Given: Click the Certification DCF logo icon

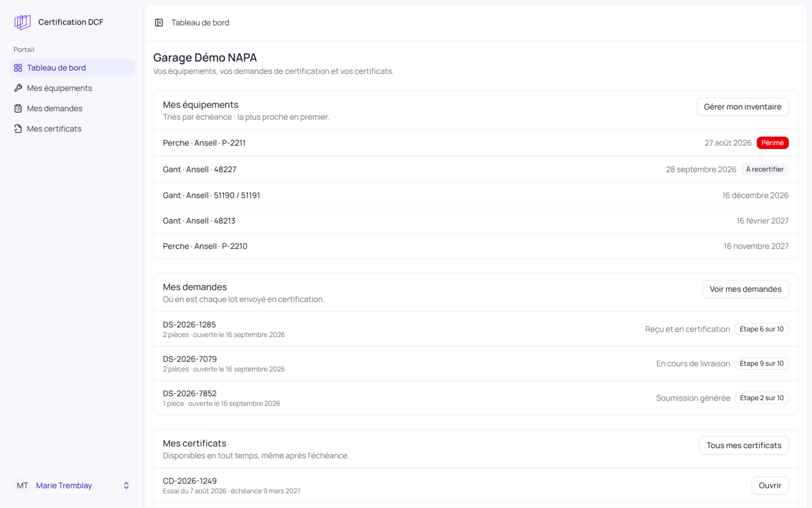Looking at the screenshot, I should point(22,22).
